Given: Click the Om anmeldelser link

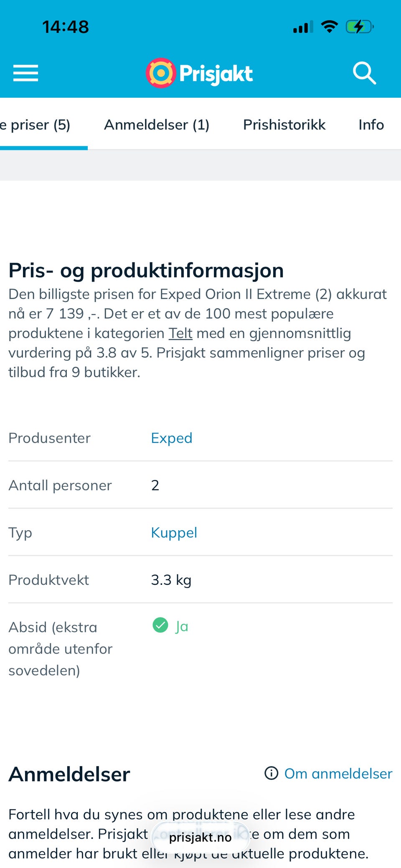Looking at the screenshot, I should tap(338, 774).
